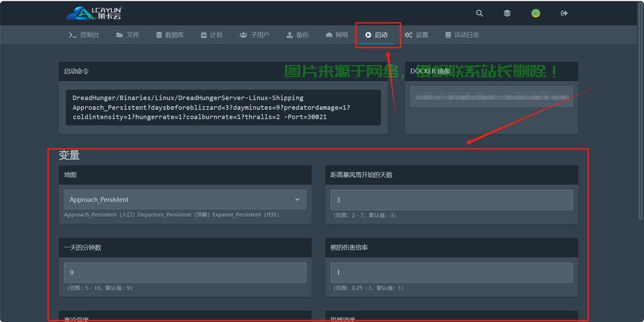Open the 控制台 console tab
The width and height of the screenshot is (644, 322).
(x=84, y=35)
